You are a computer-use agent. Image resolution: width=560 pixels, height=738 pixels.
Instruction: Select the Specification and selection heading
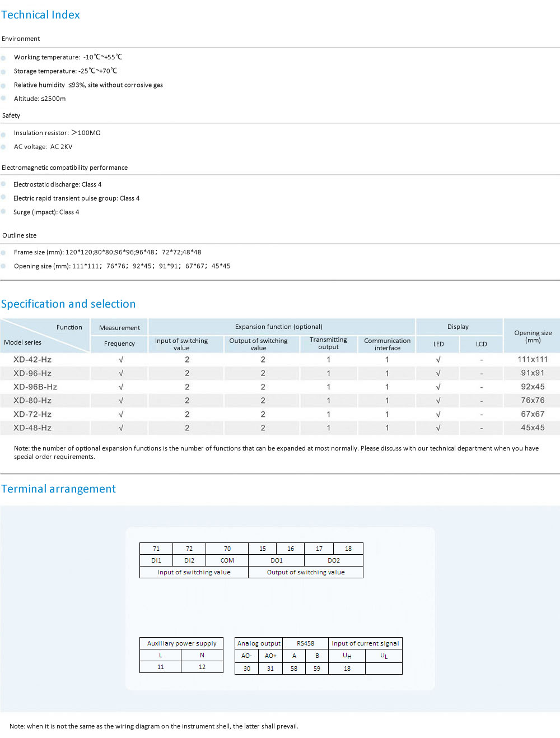[68, 304]
